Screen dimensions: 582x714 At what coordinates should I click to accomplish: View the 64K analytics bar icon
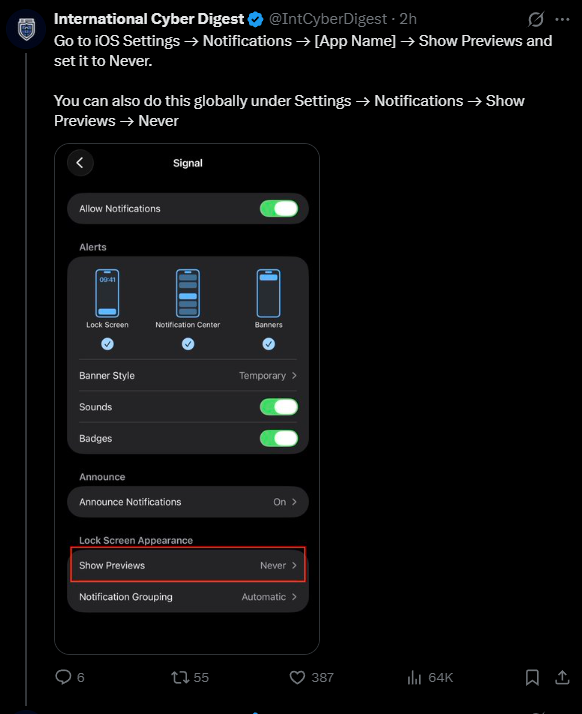pos(414,678)
